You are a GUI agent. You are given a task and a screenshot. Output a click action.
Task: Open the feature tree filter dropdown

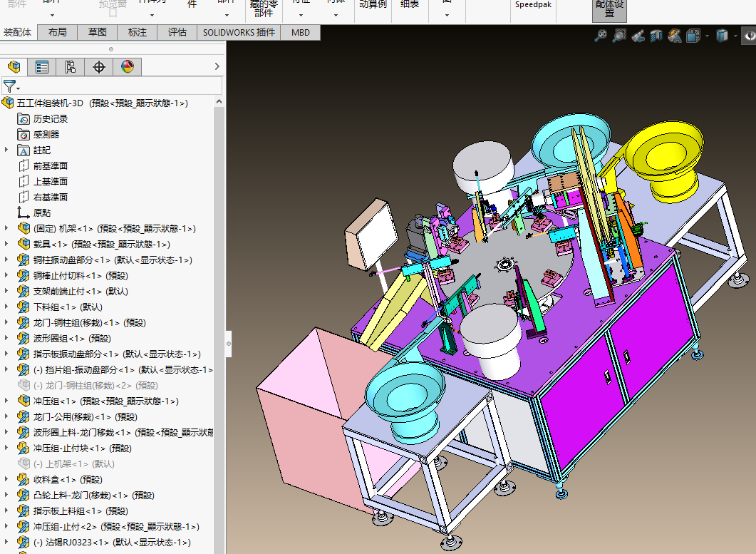pos(11,86)
